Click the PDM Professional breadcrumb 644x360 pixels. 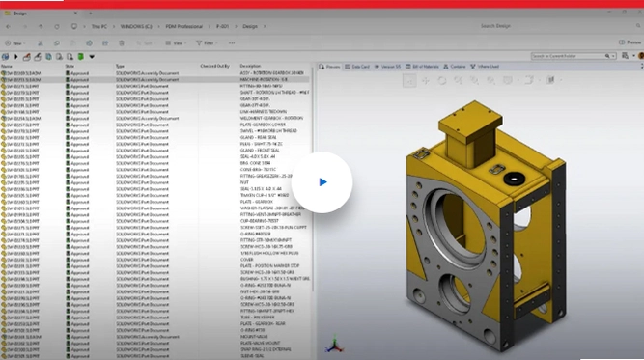(x=184, y=26)
